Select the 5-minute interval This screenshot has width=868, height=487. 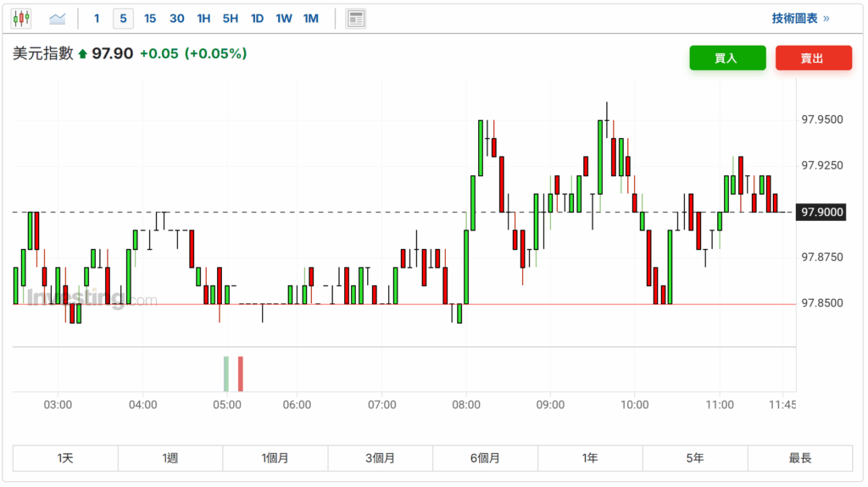coord(123,19)
